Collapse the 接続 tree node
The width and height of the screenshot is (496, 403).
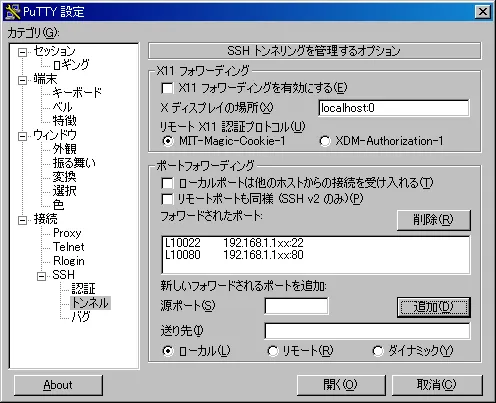22,220
